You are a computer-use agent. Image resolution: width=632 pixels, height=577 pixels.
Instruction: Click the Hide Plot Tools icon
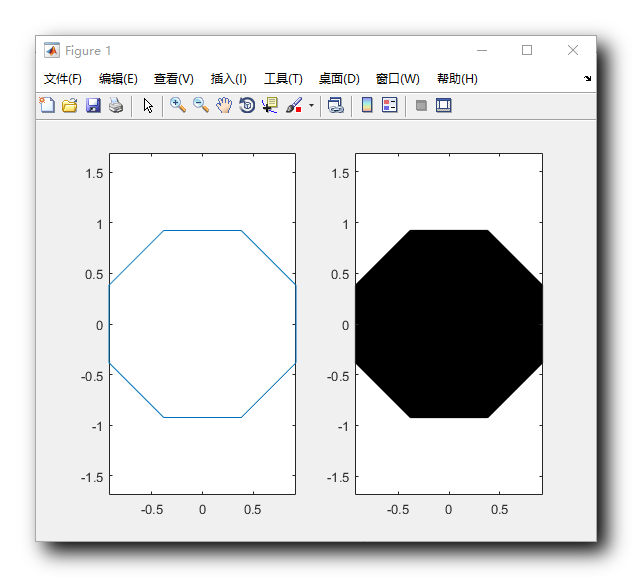point(421,106)
